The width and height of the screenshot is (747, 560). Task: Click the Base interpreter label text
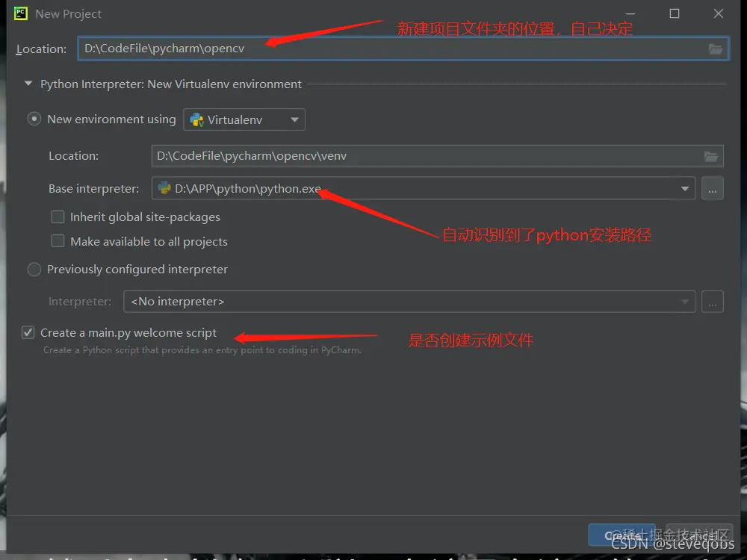94,189
